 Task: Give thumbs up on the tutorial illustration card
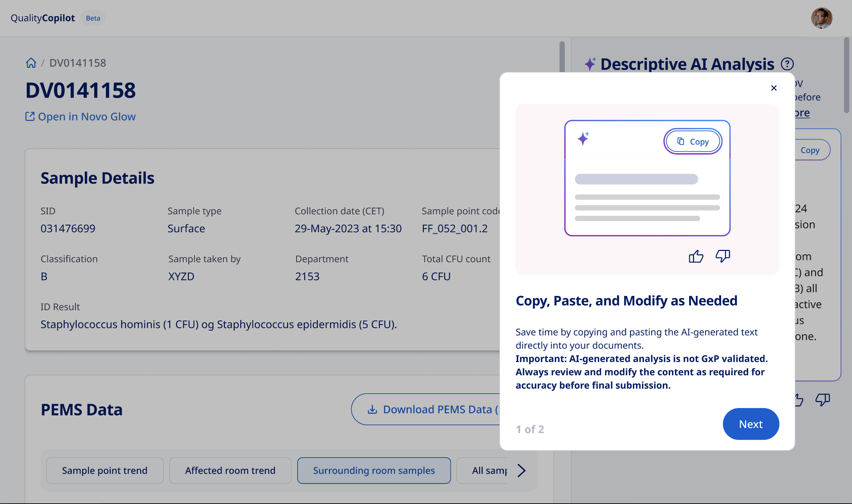(x=695, y=256)
